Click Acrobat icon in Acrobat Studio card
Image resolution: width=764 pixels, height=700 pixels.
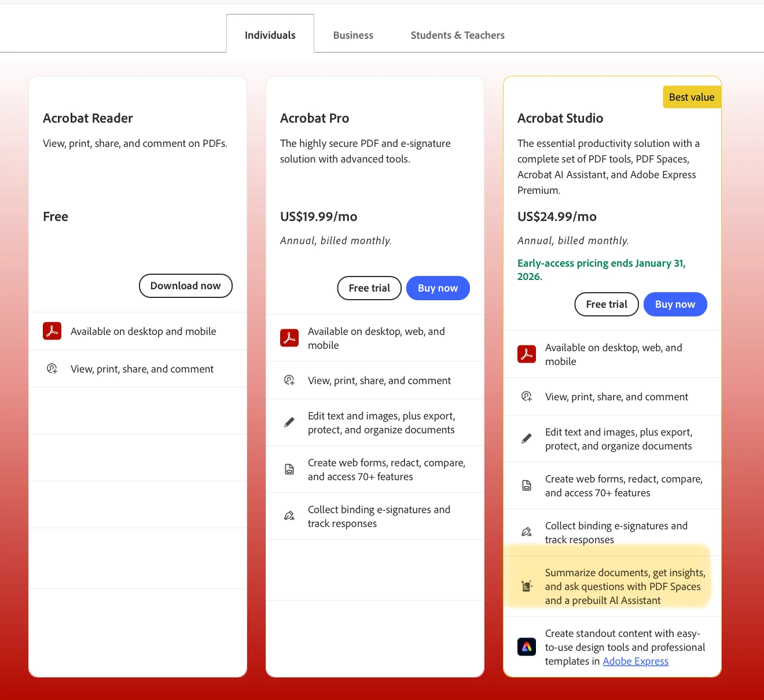pos(527,354)
